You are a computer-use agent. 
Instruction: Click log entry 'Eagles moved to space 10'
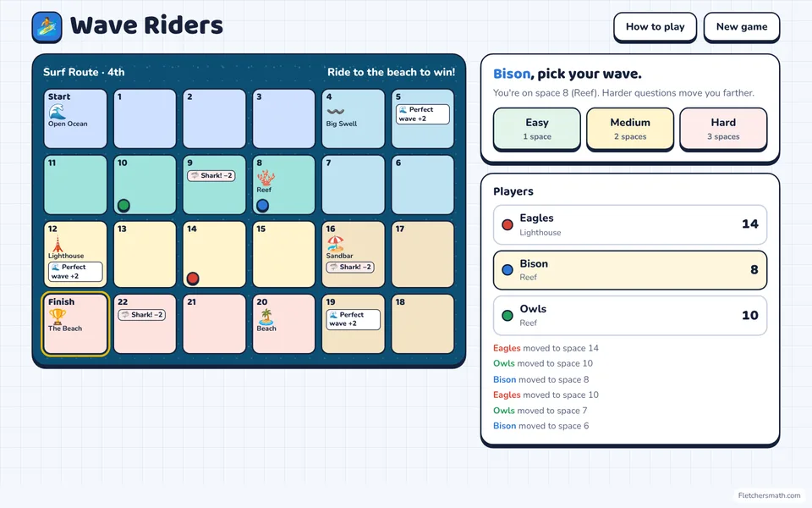(546, 395)
